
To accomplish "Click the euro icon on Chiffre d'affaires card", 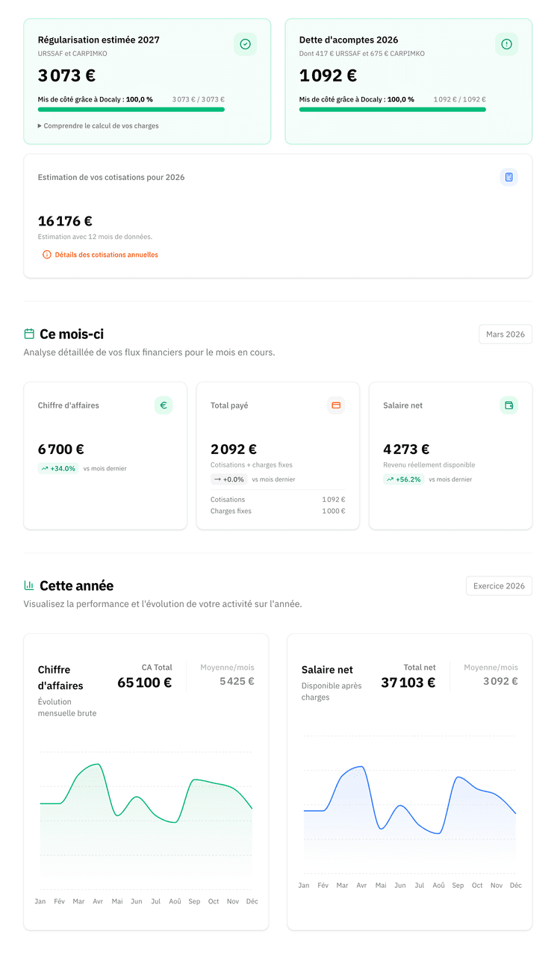I will click(164, 405).
